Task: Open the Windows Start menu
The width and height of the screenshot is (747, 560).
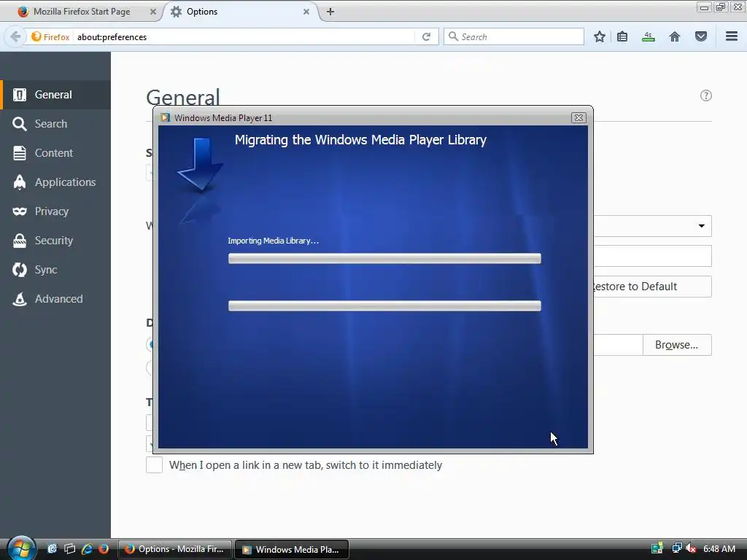Action: [21, 548]
